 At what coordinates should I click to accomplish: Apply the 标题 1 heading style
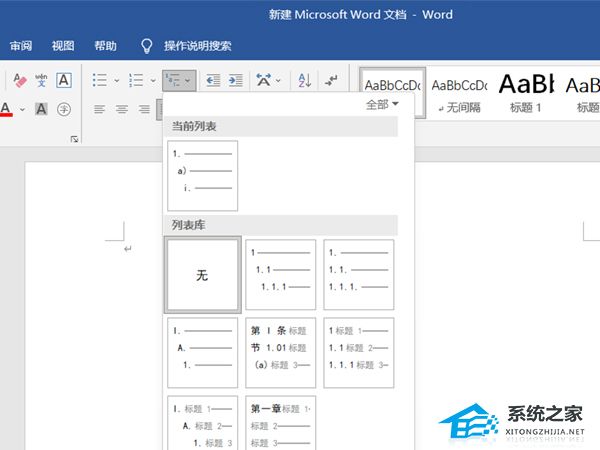point(526,94)
